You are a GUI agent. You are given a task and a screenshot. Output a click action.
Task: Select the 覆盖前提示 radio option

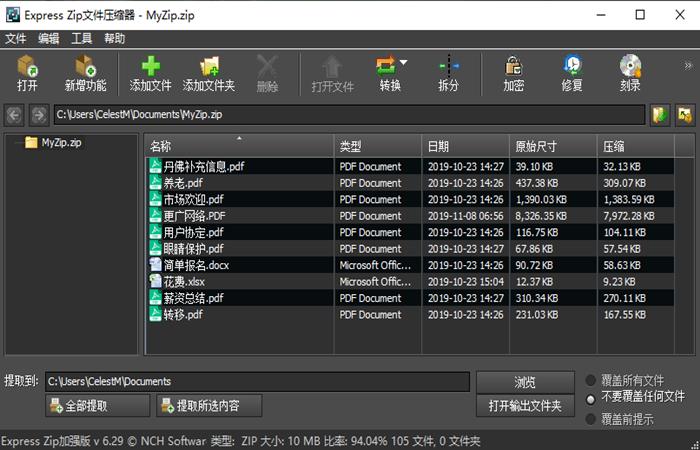pyautogui.click(x=591, y=419)
